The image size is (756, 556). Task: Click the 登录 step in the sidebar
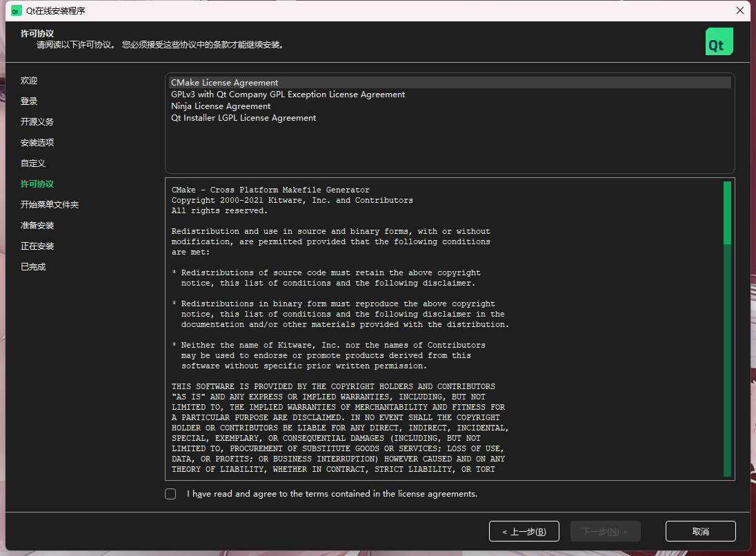pyautogui.click(x=29, y=101)
